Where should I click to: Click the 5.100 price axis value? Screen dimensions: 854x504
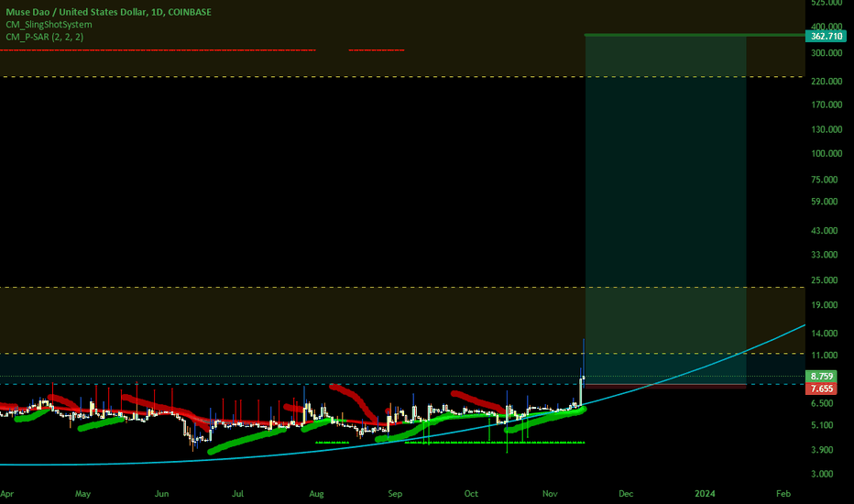(822, 425)
